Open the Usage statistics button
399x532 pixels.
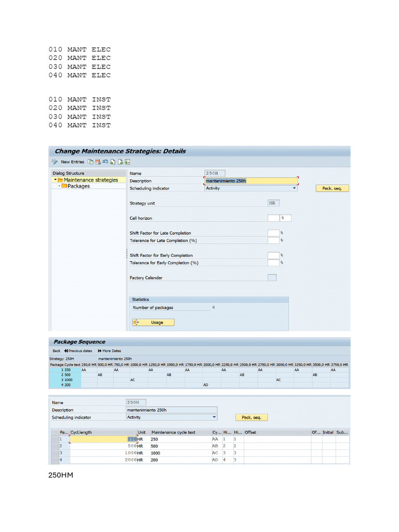click(153, 322)
